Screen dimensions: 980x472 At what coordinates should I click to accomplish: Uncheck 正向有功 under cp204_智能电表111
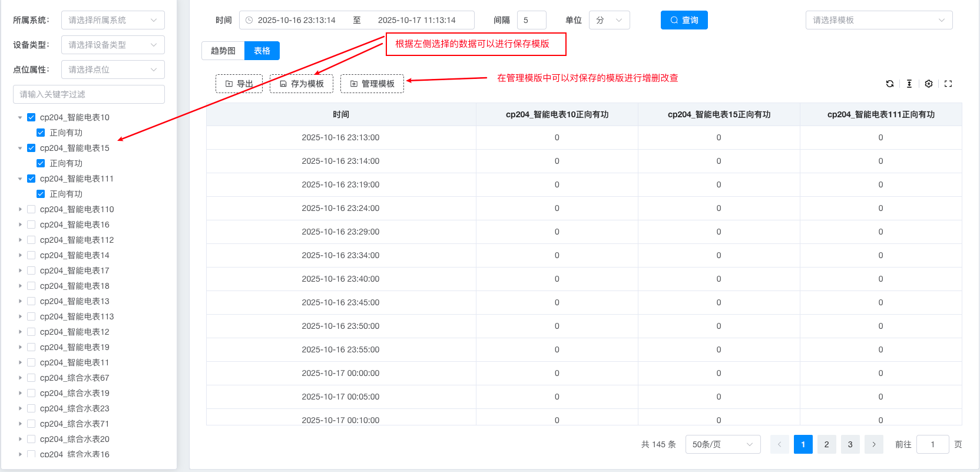(x=41, y=194)
